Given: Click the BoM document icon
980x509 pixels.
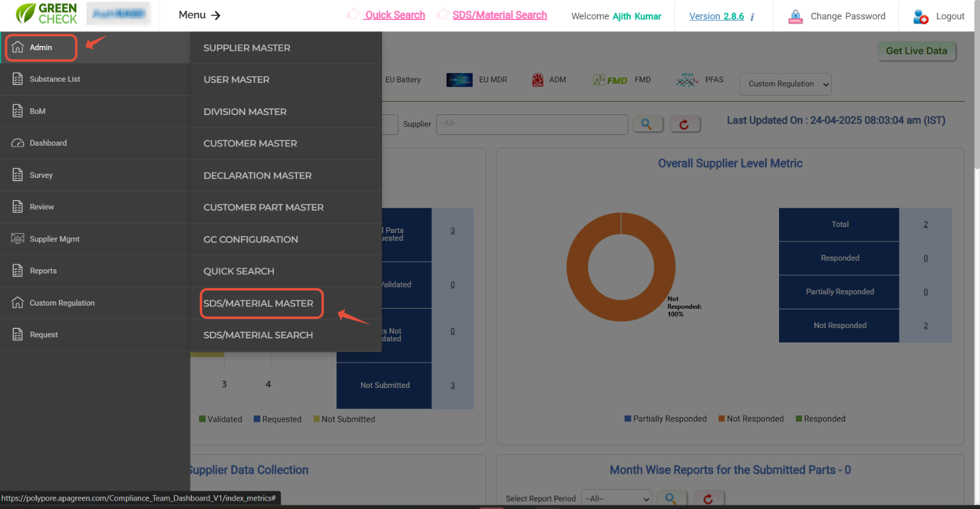Looking at the screenshot, I should pyautogui.click(x=18, y=111).
